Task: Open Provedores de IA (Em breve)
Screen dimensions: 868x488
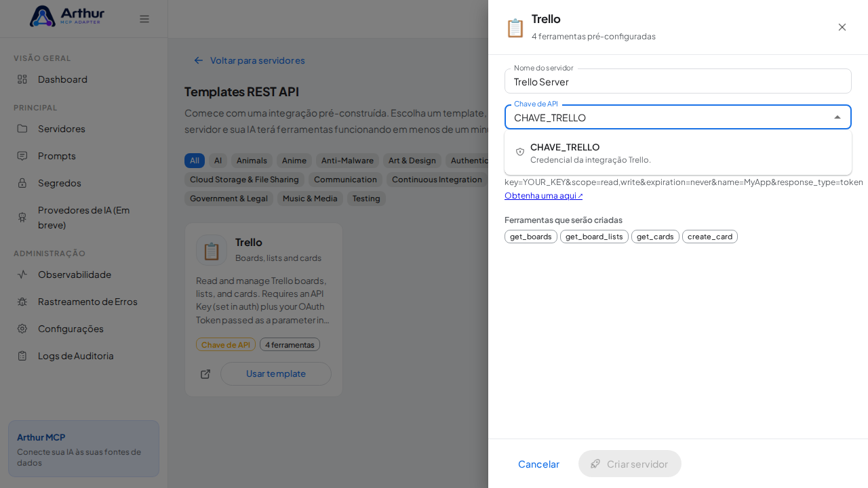Action: (x=84, y=218)
